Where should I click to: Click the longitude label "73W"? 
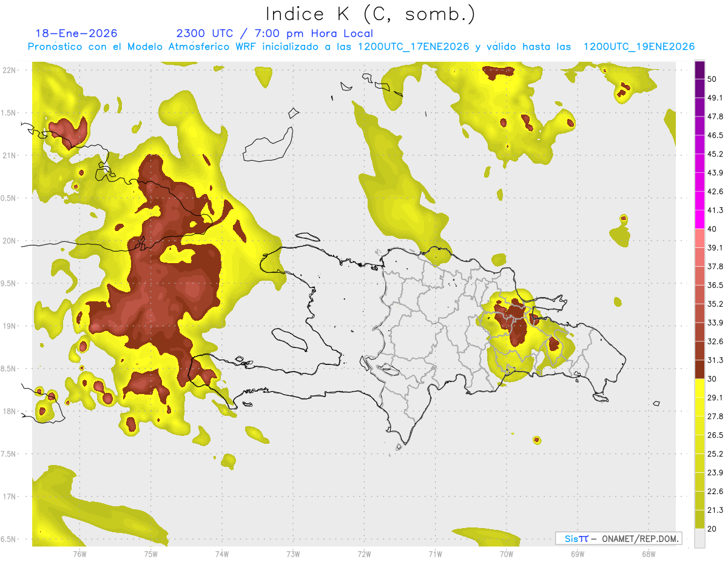click(293, 554)
